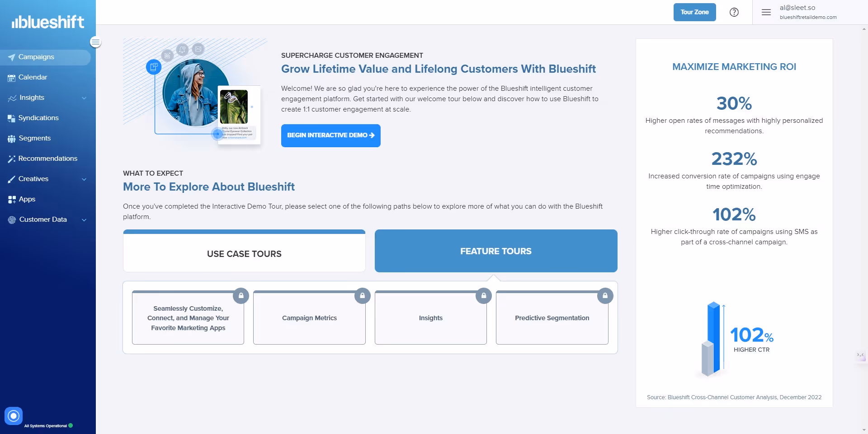The image size is (868, 434).
Task: Click All Systems Operational status text
Action: 45,426
